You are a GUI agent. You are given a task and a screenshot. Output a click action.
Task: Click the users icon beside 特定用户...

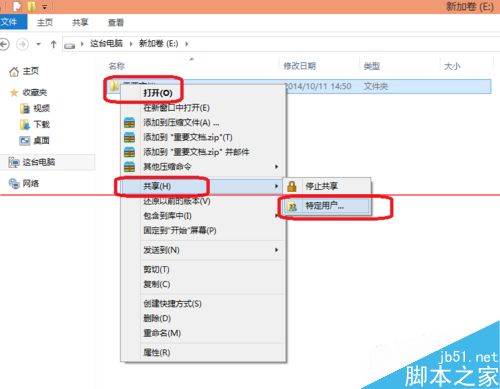point(292,206)
